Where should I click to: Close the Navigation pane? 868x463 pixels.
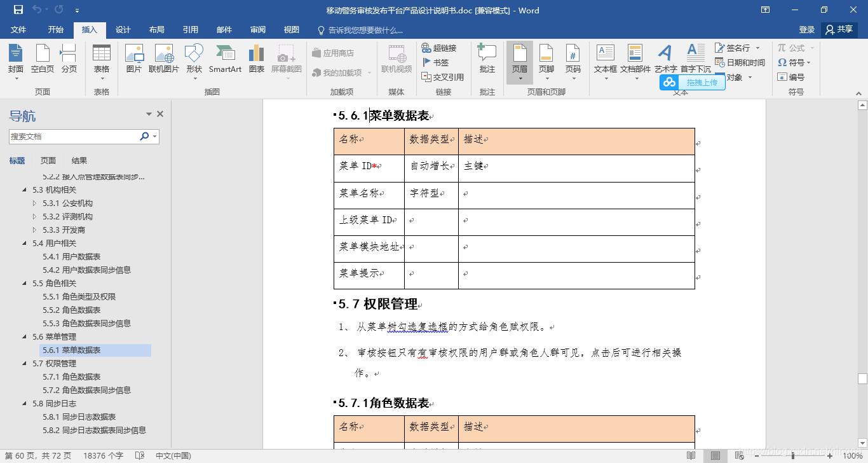click(160, 114)
